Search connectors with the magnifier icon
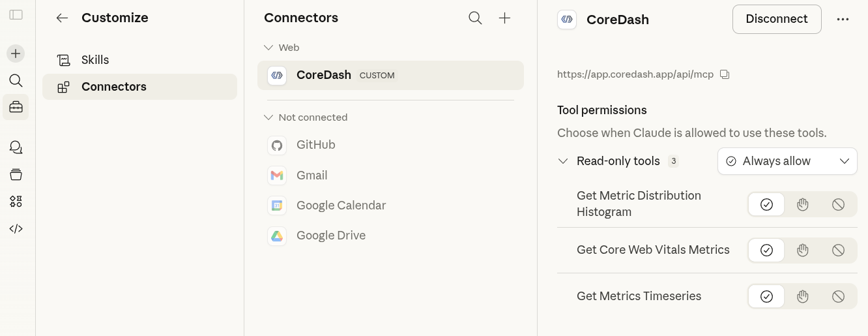This screenshot has width=868, height=336. click(x=475, y=18)
